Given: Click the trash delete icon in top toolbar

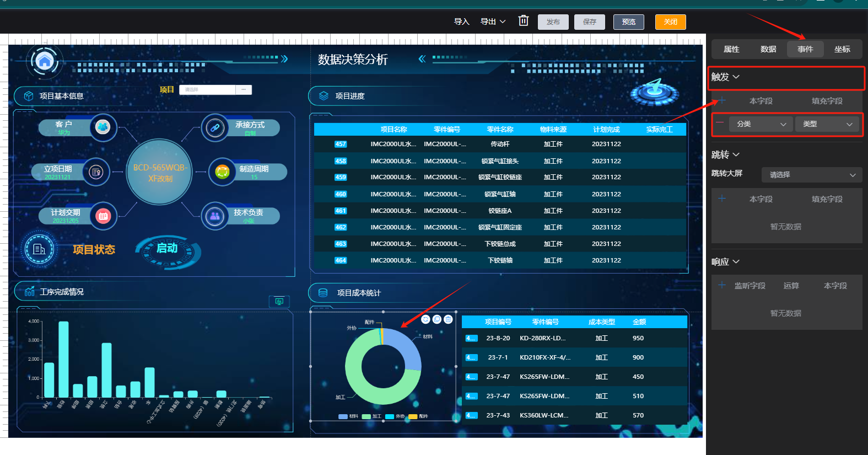Looking at the screenshot, I should [x=524, y=21].
